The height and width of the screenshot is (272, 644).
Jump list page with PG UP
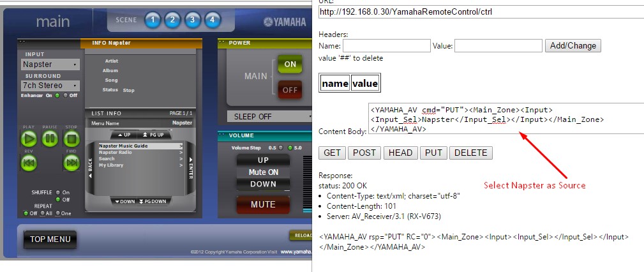(x=154, y=135)
